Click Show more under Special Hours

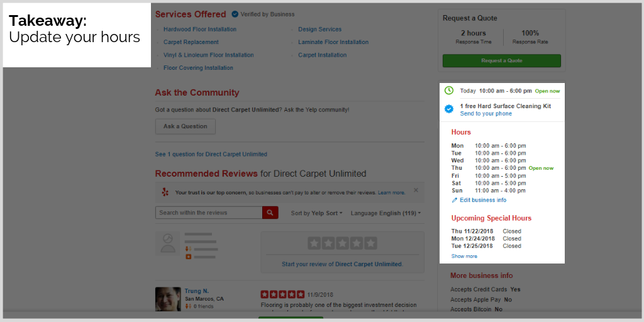point(464,257)
